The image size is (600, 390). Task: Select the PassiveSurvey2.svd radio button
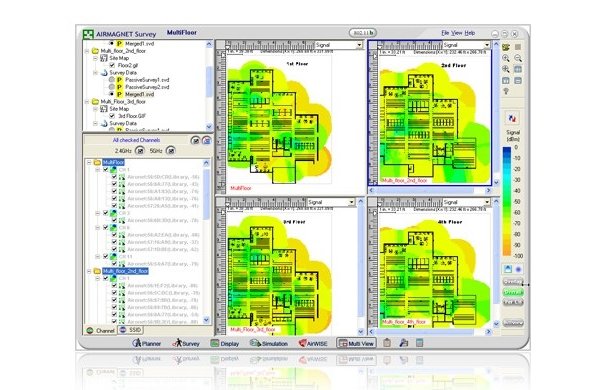(111, 87)
